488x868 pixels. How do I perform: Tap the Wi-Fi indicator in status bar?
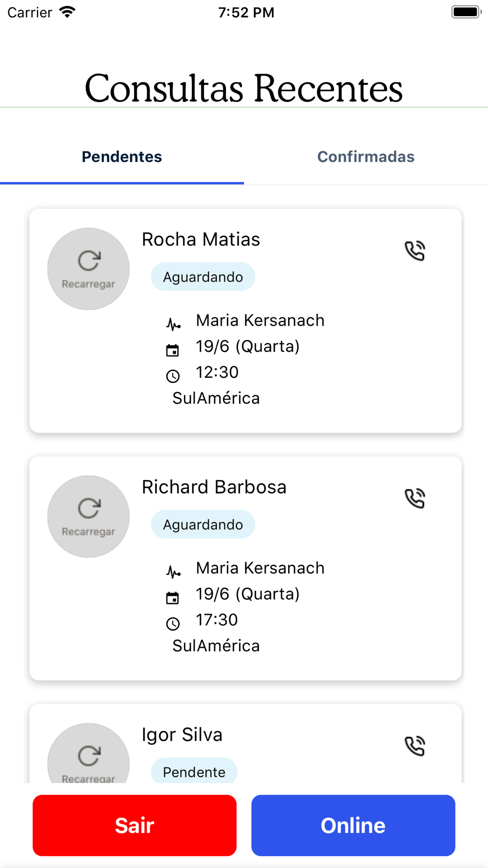click(x=67, y=12)
